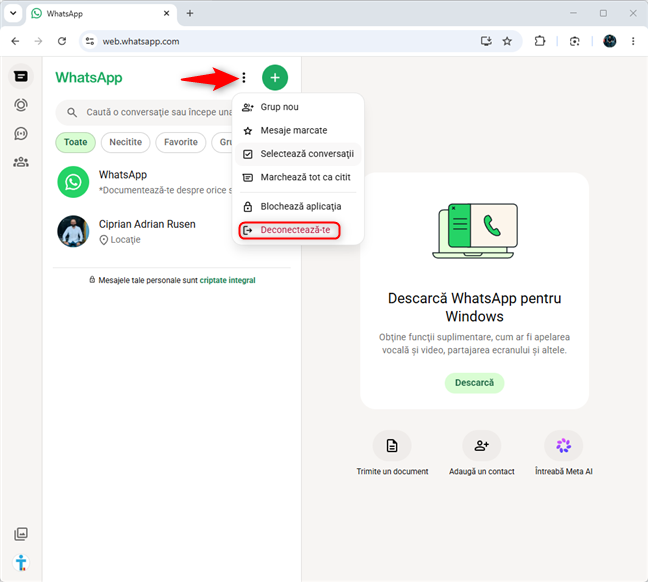The image size is (648, 582).
Task: Select the Toate filter chip
Action: coord(76,142)
